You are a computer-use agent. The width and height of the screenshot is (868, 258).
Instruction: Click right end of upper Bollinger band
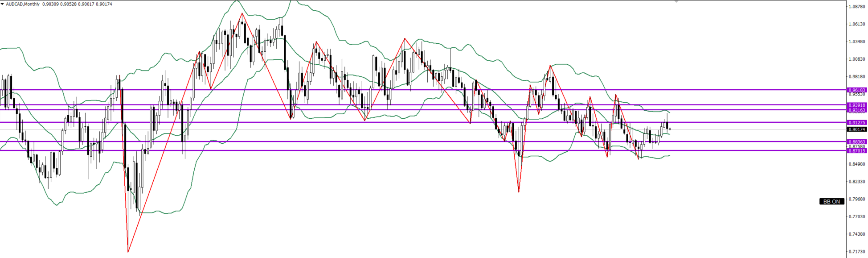669,112
